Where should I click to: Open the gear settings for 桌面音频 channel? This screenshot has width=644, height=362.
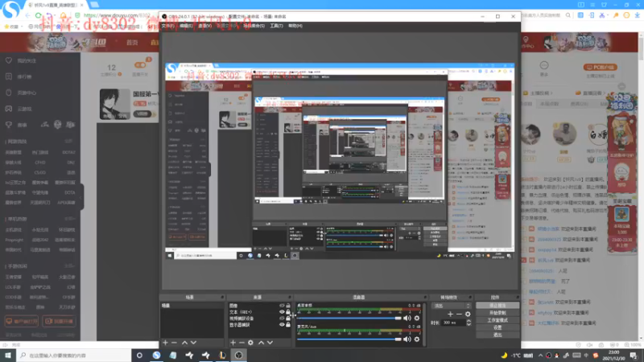coord(417,318)
